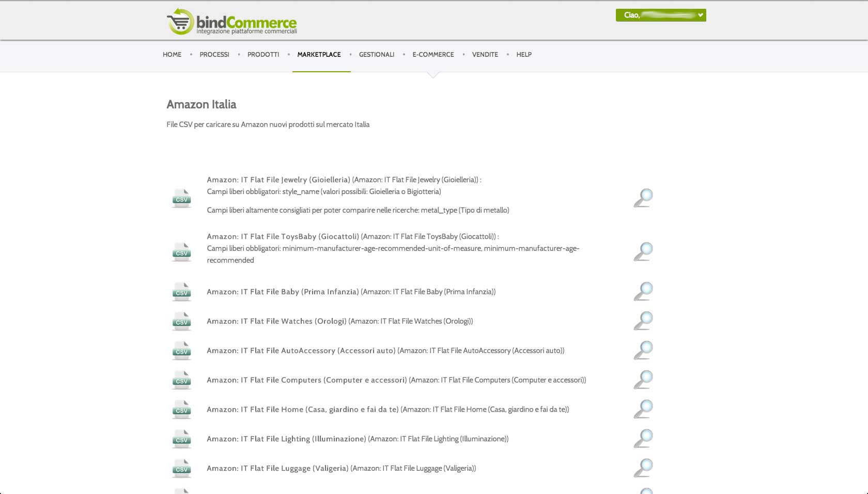Screen dimensions: 868x494
Task: Open Amazon: IT Flat File AutoAccessory link
Action: pyautogui.click(x=301, y=350)
